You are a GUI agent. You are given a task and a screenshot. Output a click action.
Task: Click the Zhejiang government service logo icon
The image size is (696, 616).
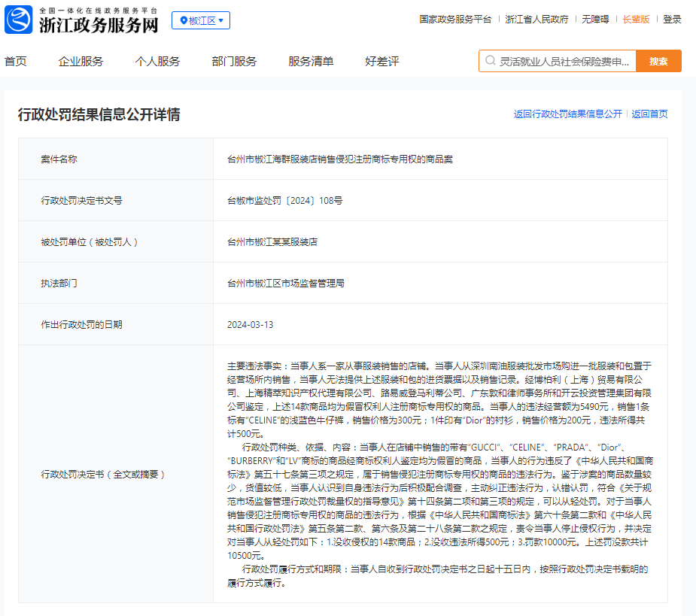pos(19,20)
